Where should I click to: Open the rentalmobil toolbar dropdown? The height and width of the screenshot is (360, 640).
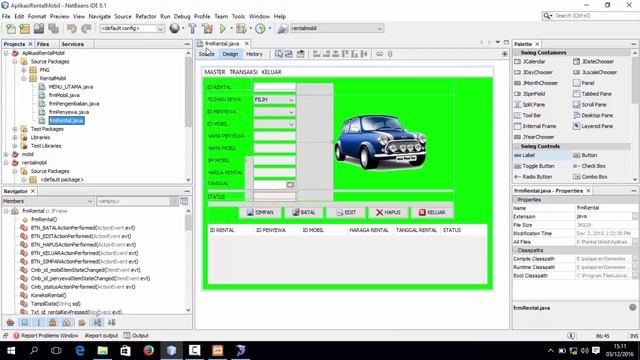point(336,29)
